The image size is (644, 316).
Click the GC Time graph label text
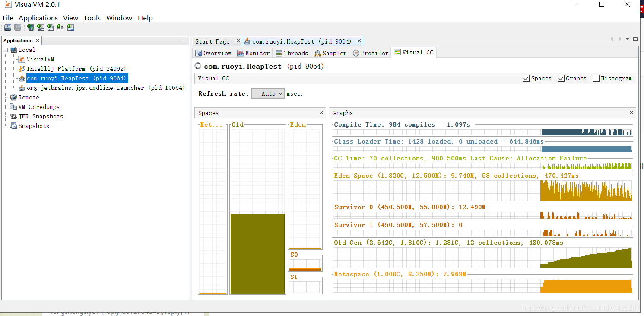click(460, 158)
